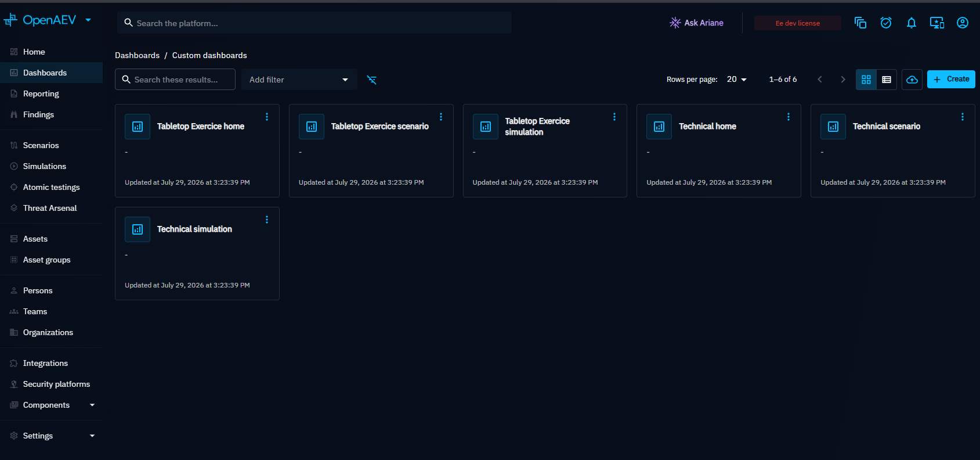Image resolution: width=980 pixels, height=460 pixels.
Task: Expand the Settings menu arrow
Action: [92, 436]
